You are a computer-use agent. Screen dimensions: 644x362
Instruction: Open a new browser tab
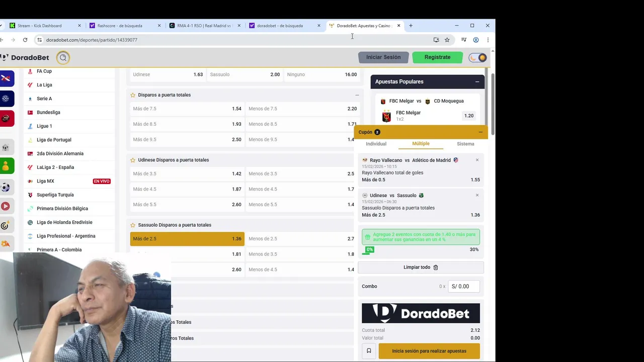(411, 26)
